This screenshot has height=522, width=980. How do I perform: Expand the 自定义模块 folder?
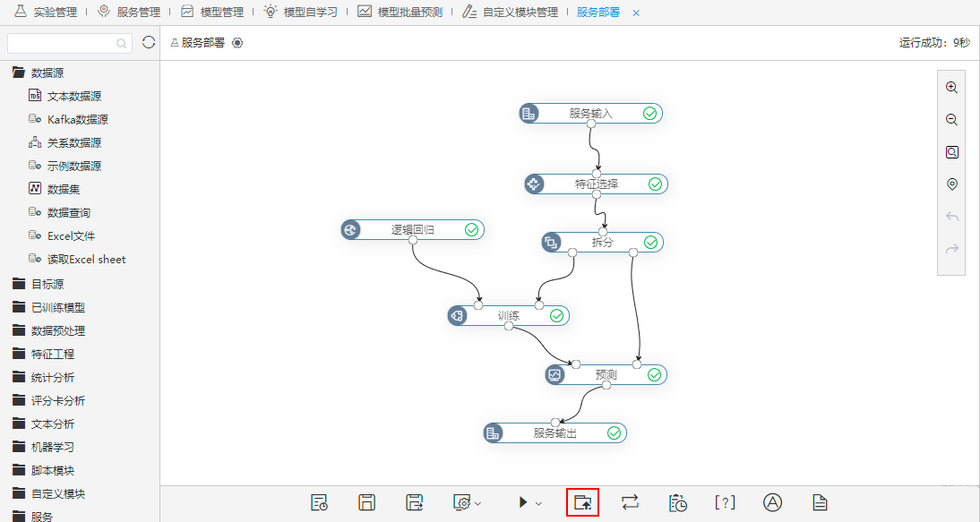tap(48, 494)
